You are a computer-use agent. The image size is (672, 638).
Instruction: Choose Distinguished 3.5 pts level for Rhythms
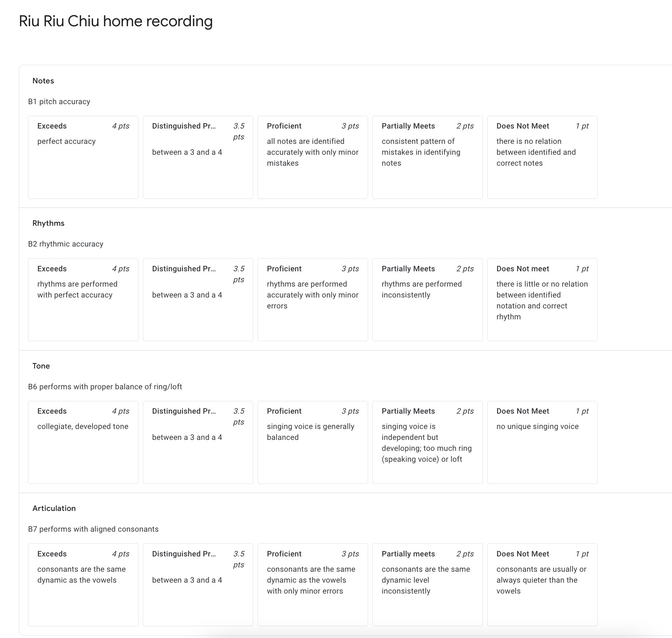click(198, 299)
